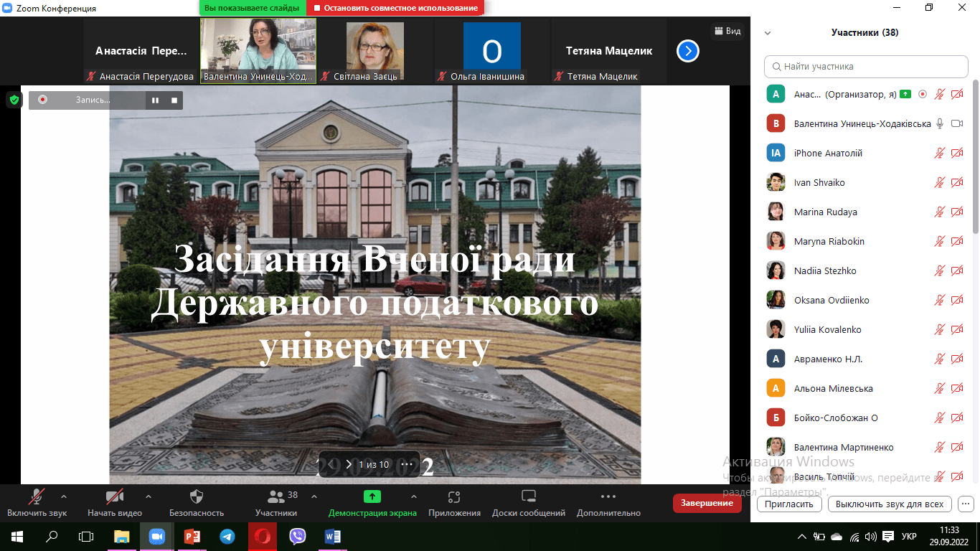Unmute via the Включить звук microphone button
This screenshot has height=551, width=980.
click(x=37, y=503)
